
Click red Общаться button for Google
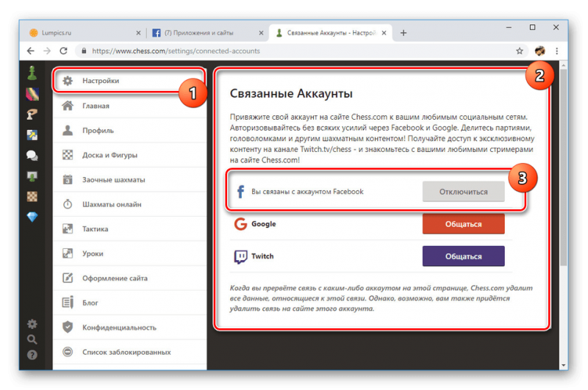[464, 224]
